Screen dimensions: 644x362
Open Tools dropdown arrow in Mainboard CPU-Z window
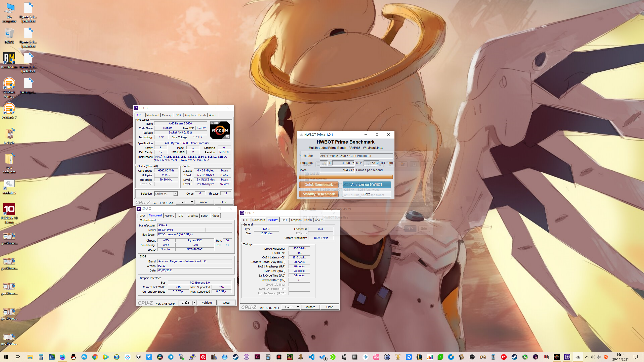pyautogui.click(x=194, y=302)
